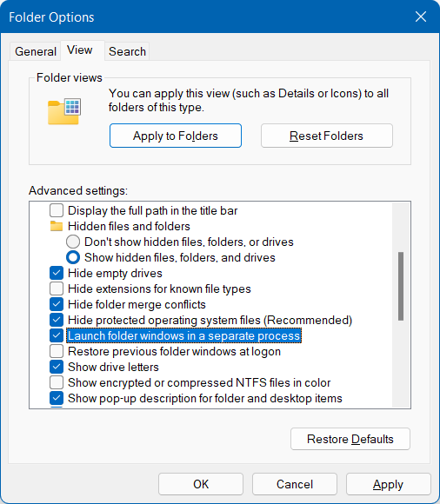Screen dimensions: 440x504
Task: Click Reset Folders button
Action: point(327,136)
